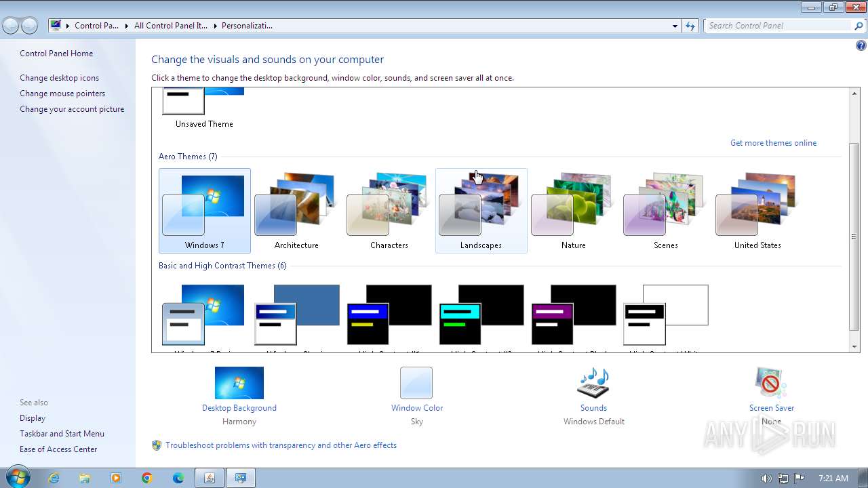The width and height of the screenshot is (868, 488).
Task: Click the Personalization taskbar window button
Action: [x=241, y=478]
